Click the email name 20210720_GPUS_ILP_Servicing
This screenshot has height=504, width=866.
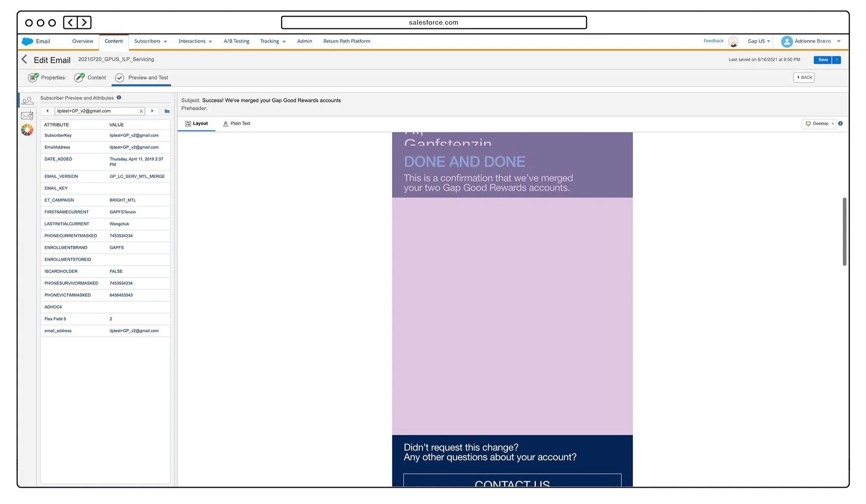coord(116,59)
